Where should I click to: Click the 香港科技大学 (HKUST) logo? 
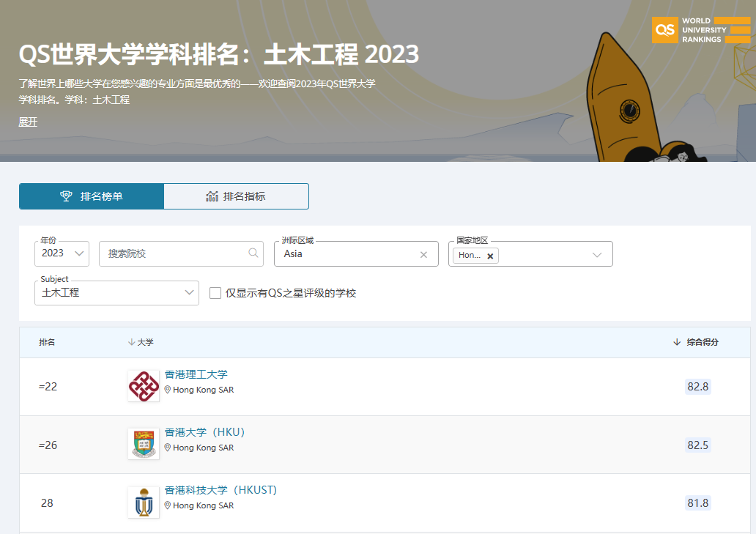click(x=144, y=503)
